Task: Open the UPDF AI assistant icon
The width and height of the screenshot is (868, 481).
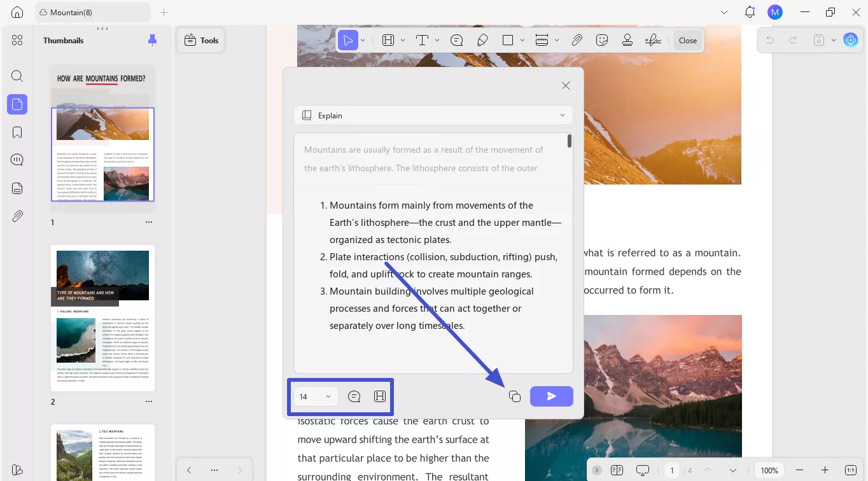Action: 851,40
